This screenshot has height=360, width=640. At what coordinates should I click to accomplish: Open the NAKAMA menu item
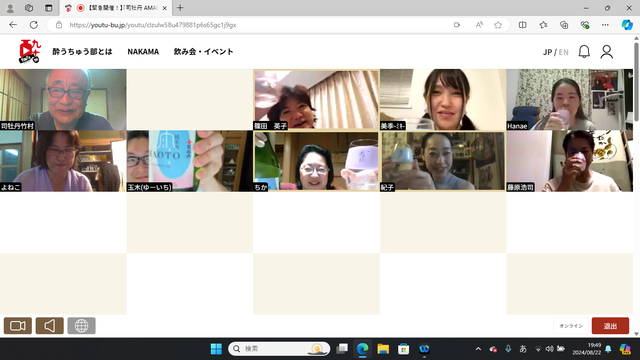[x=143, y=52]
